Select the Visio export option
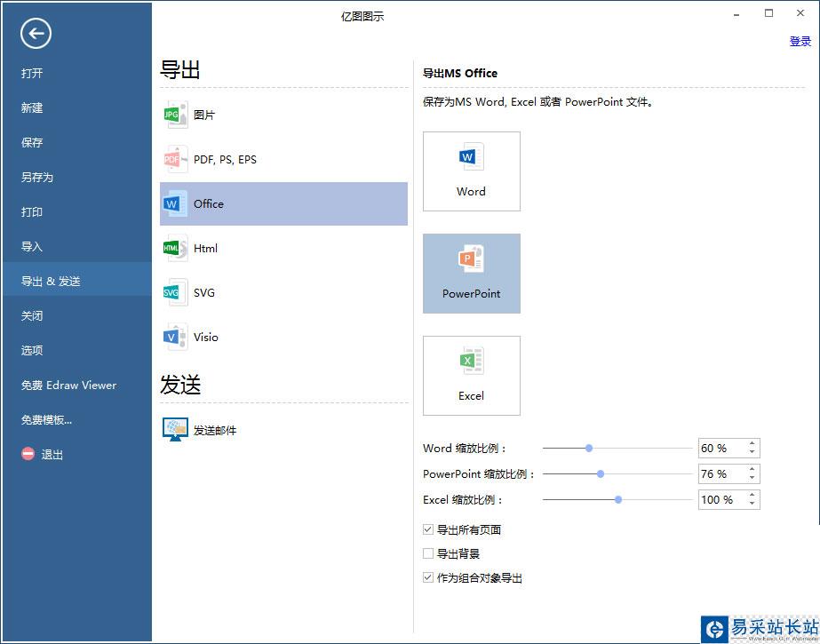The width and height of the screenshot is (820, 644). click(283, 338)
